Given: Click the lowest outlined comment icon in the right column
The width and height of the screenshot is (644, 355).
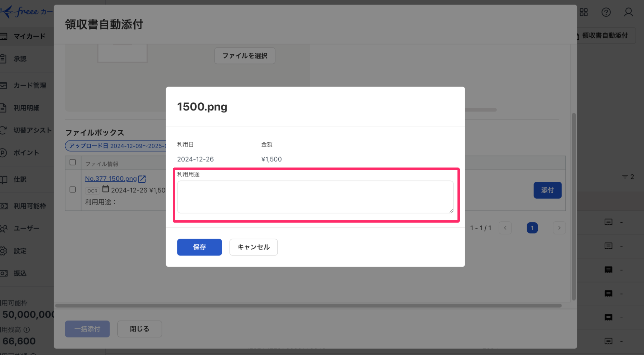Looking at the screenshot, I should coord(608,341).
